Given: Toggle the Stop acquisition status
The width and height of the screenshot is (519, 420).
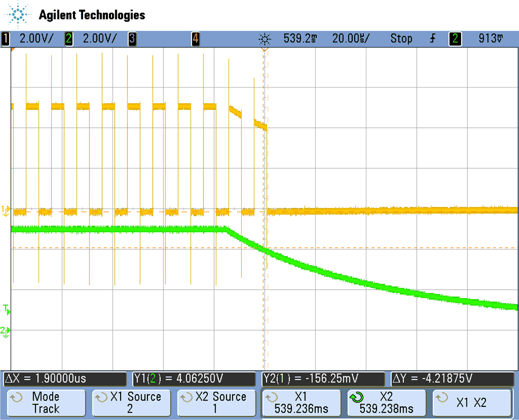Looking at the screenshot, I should pyautogui.click(x=401, y=38).
